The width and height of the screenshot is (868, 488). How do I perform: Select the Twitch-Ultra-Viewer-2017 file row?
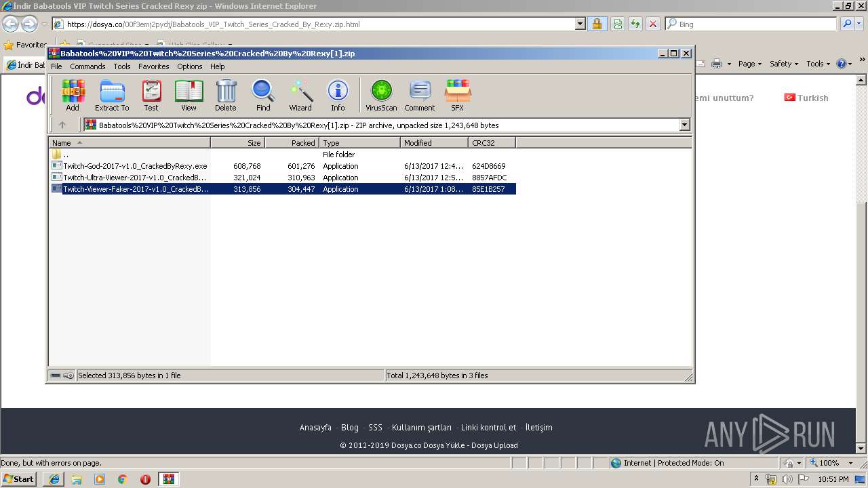coord(283,178)
